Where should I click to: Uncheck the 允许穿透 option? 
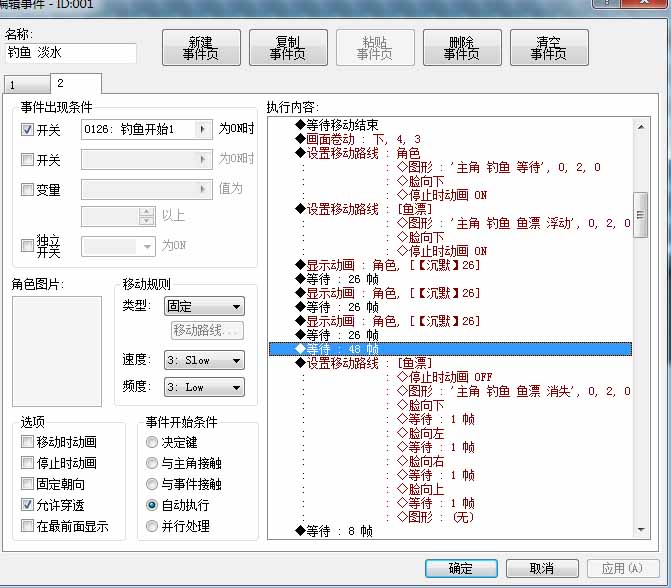(x=27, y=505)
